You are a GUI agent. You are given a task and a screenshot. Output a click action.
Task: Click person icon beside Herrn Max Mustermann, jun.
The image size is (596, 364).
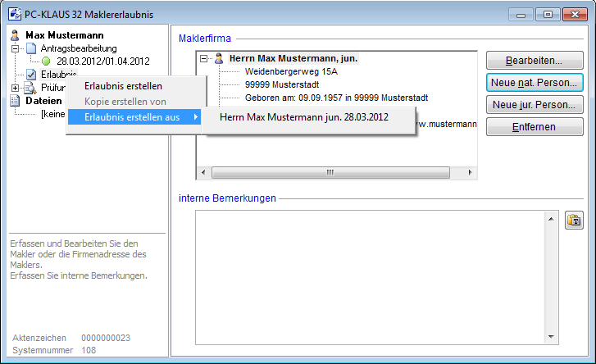[218, 59]
